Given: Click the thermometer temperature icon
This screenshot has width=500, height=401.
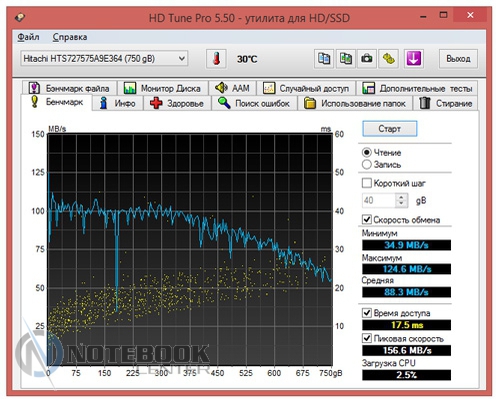Looking at the screenshot, I should [216, 59].
